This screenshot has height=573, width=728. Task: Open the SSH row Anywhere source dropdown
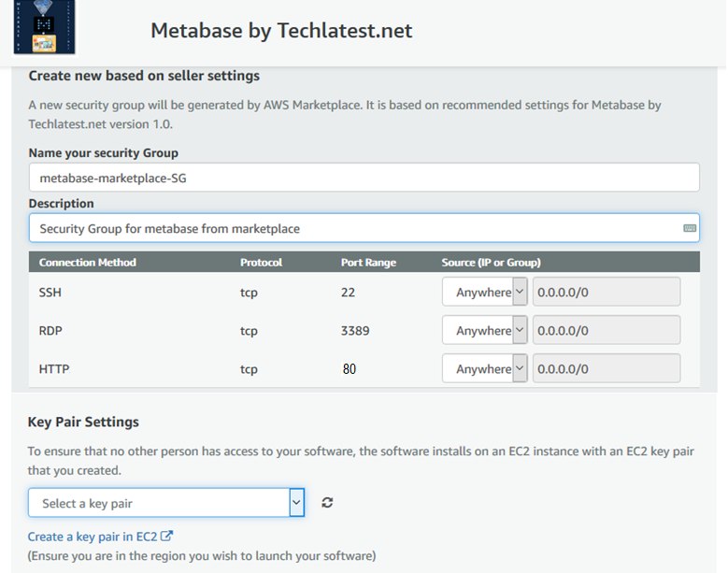[x=484, y=292]
